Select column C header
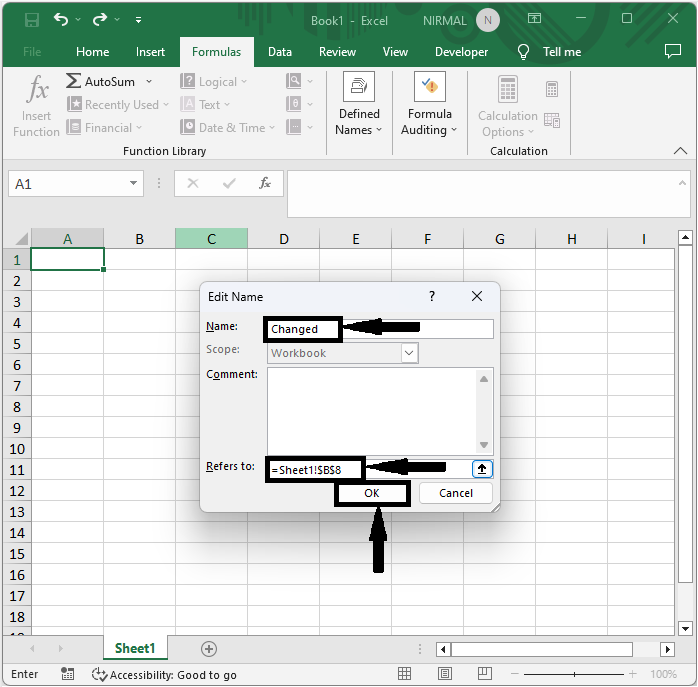The width and height of the screenshot is (698, 687). click(x=211, y=239)
